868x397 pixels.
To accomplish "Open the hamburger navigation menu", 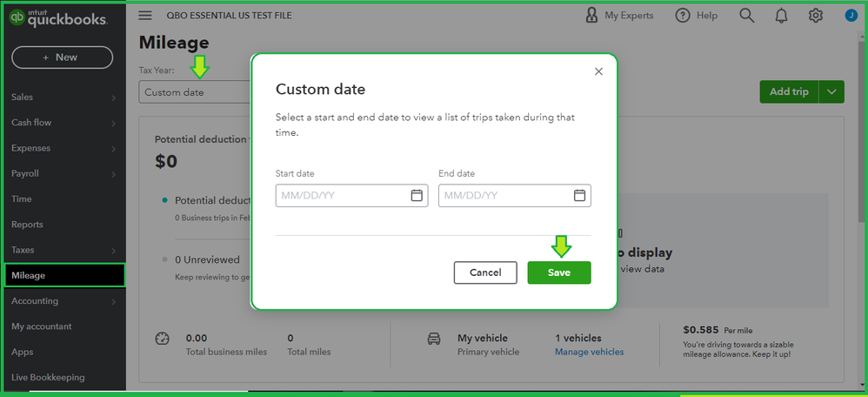I will pyautogui.click(x=145, y=16).
